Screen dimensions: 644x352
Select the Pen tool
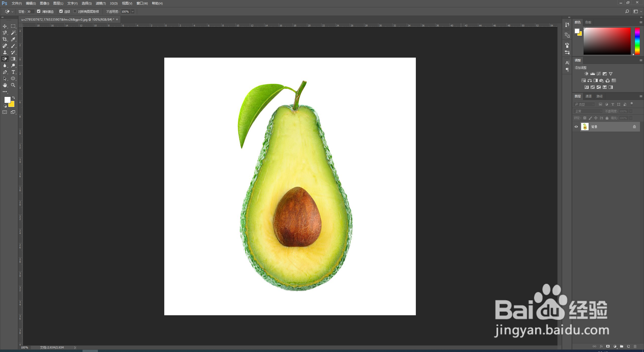tap(5, 72)
